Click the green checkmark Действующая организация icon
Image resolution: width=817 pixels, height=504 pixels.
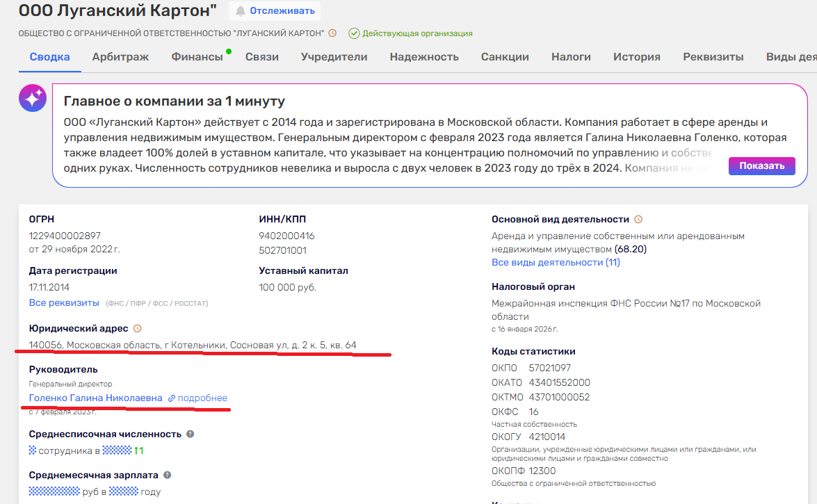pyautogui.click(x=354, y=33)
